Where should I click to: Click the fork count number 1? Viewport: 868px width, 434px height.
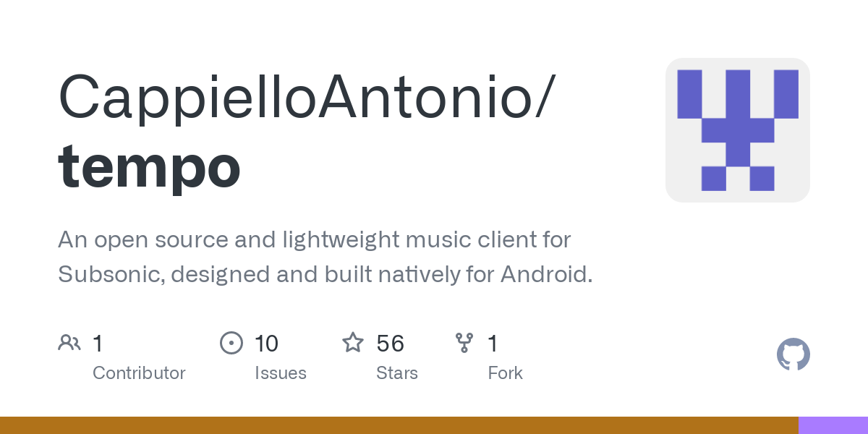pyautogui.click(x=493, y=343)
